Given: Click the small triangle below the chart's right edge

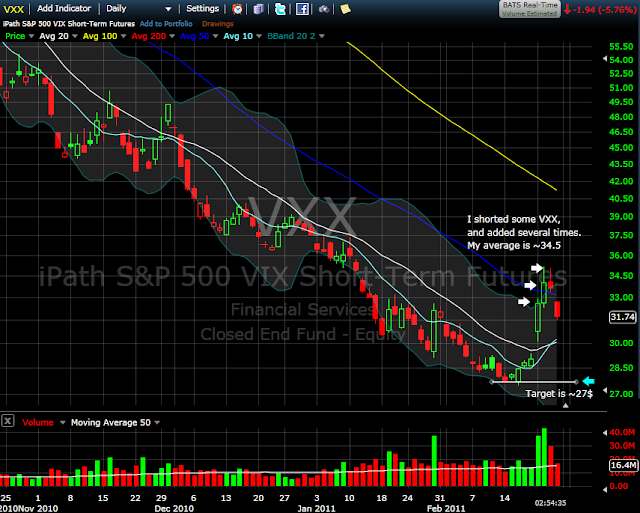Looking at the screenshot, I should [565, 406].
